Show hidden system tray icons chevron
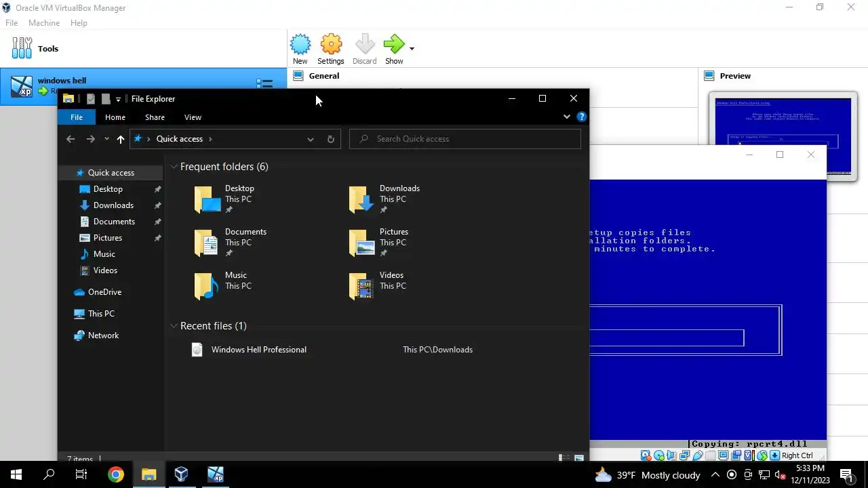 coord(715,474)
